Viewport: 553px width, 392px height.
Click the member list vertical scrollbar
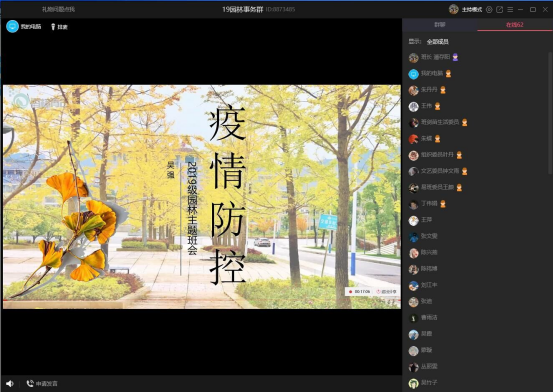tap(550, 113)
